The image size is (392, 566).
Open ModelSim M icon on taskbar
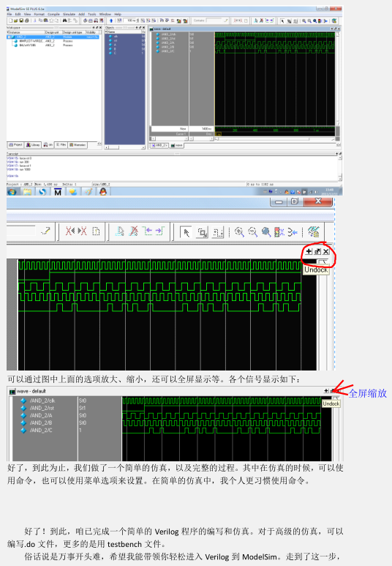coord(58,192)
